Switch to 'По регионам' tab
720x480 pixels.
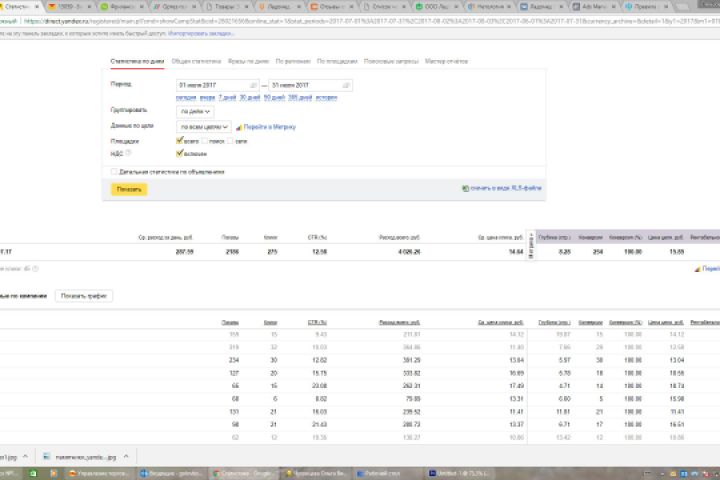click(x=293, y=61)
